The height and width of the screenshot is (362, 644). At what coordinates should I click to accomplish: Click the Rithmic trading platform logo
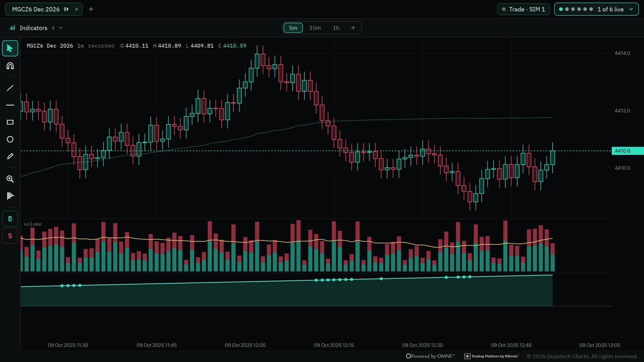(x=491, y=356)
